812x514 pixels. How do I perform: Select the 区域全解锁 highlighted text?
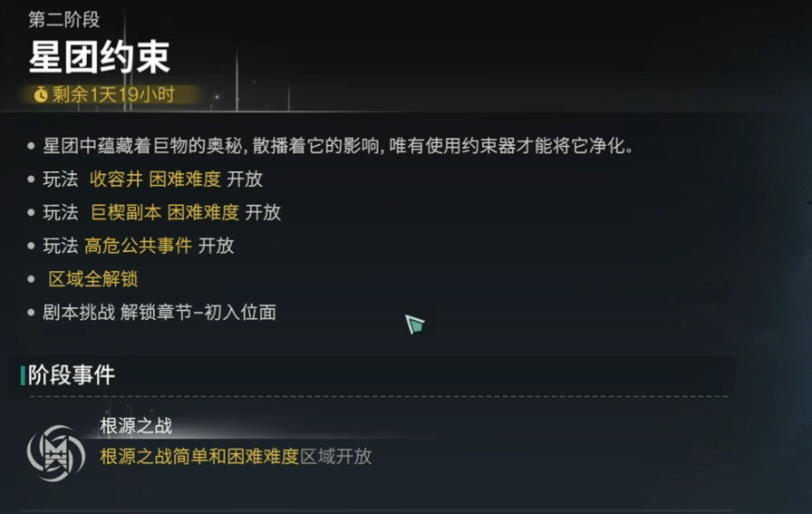[92, 279]
